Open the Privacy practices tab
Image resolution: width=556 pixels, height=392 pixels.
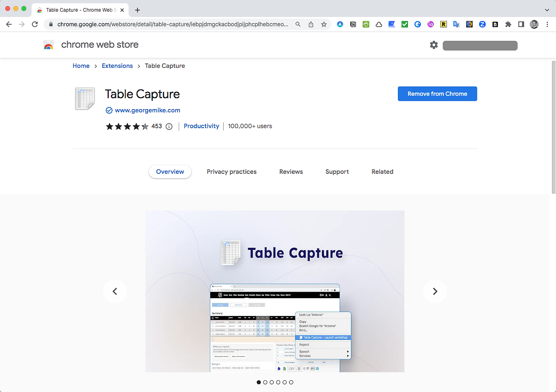(x=232, y=172)
